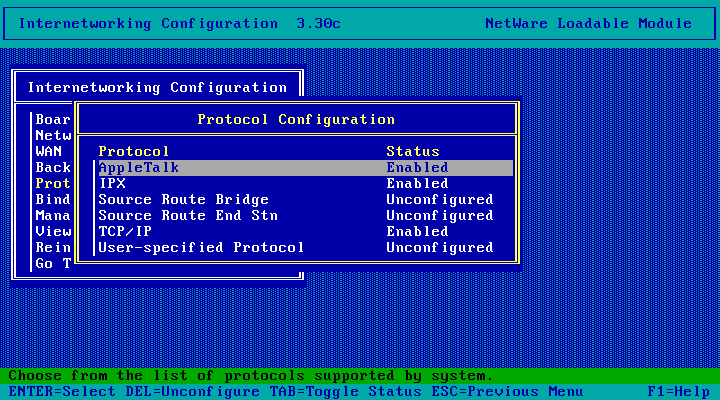
Task: Open the Manage item in background menu
Action: [53, 216]
